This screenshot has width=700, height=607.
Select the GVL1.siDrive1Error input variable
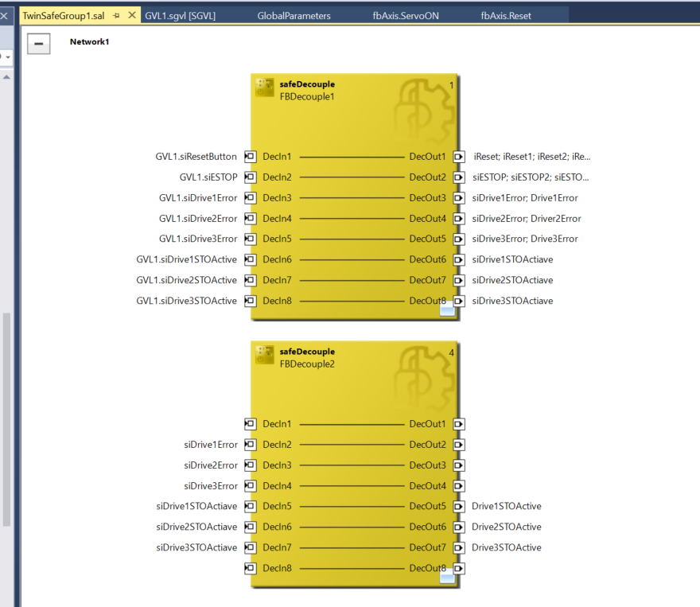click(x=198, y=198)
